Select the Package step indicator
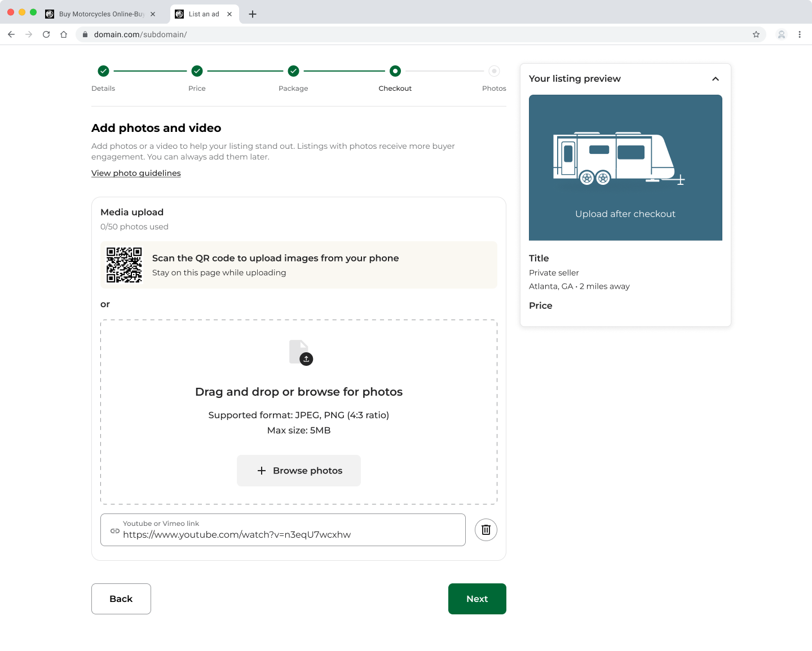812x651 pixels. click(x=293, y=71)
